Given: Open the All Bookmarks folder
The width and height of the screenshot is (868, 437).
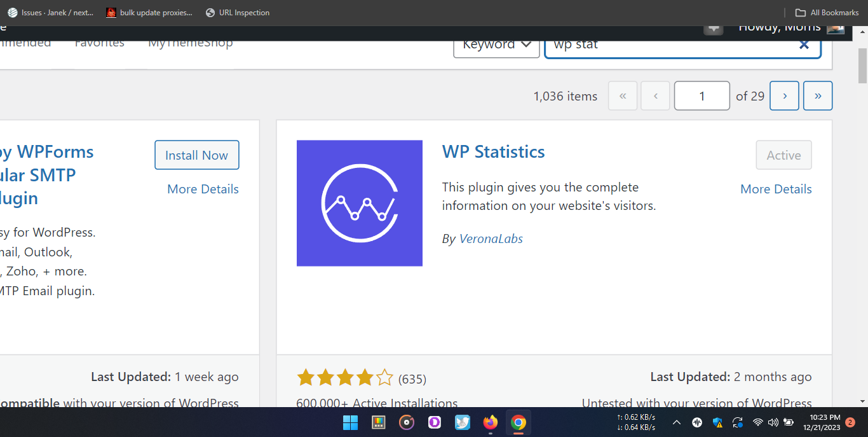Looking at the screenshot, I should click(x=827, y=13).
